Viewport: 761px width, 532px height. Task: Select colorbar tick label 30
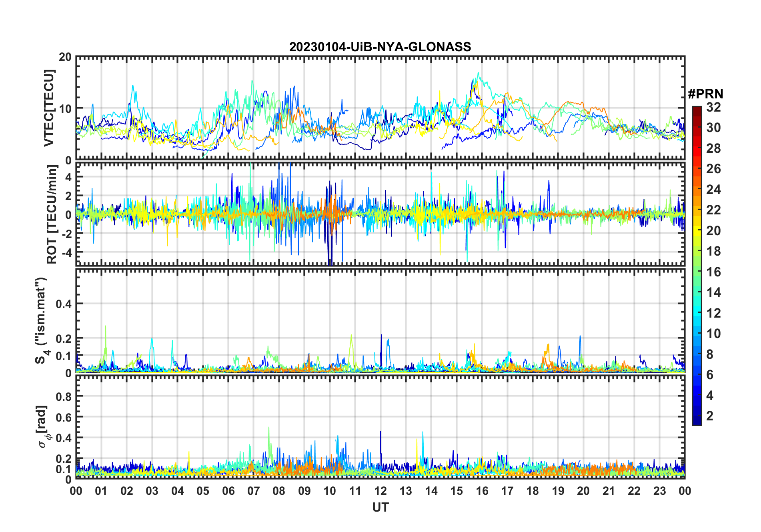pyautogui.click(x=713, y=128)
